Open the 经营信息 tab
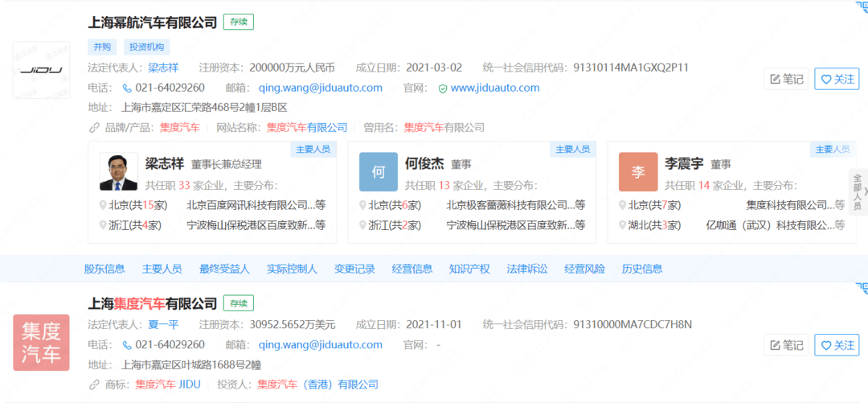Screen dimensions: 868x403 412,269
